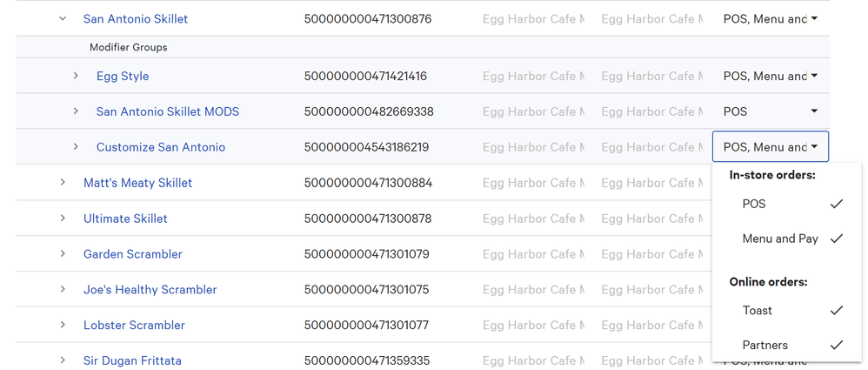Image resolution: width=868 pixels, height=370 pixels.
Task: Open the Sir Dugan Frittata link
Action: tap(132, 360)
